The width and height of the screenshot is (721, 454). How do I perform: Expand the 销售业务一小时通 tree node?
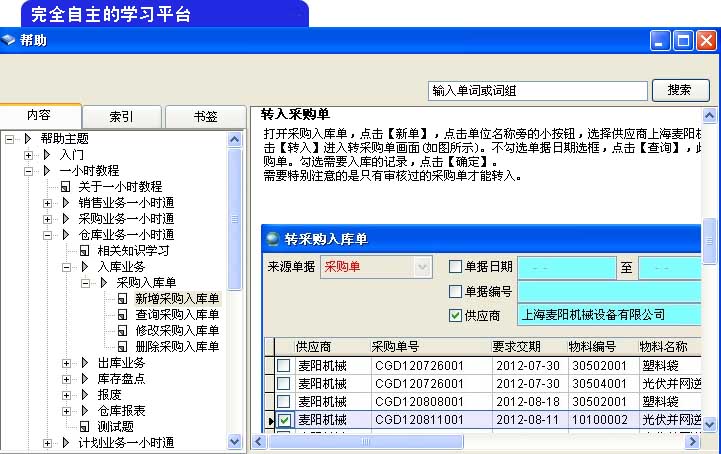pyautogui.click(x=48, y=203)
